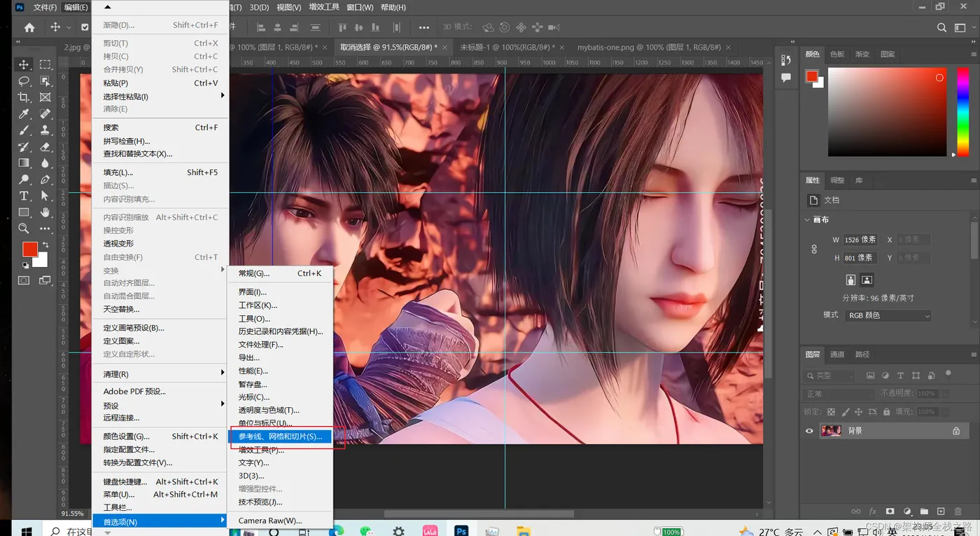
Task: Open the Move tool preset dropdown arrow
Action: 69,28
